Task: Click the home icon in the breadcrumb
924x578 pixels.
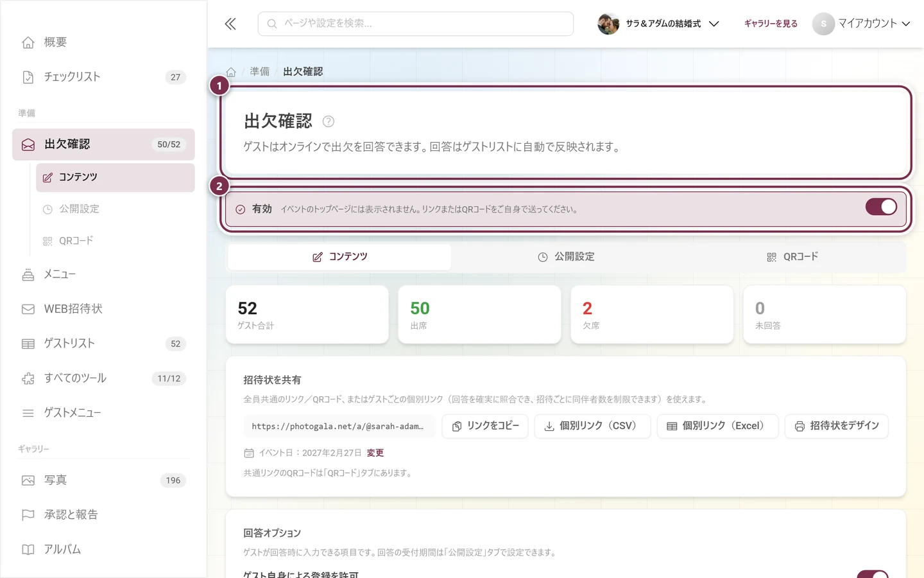Action: [231, 72]
